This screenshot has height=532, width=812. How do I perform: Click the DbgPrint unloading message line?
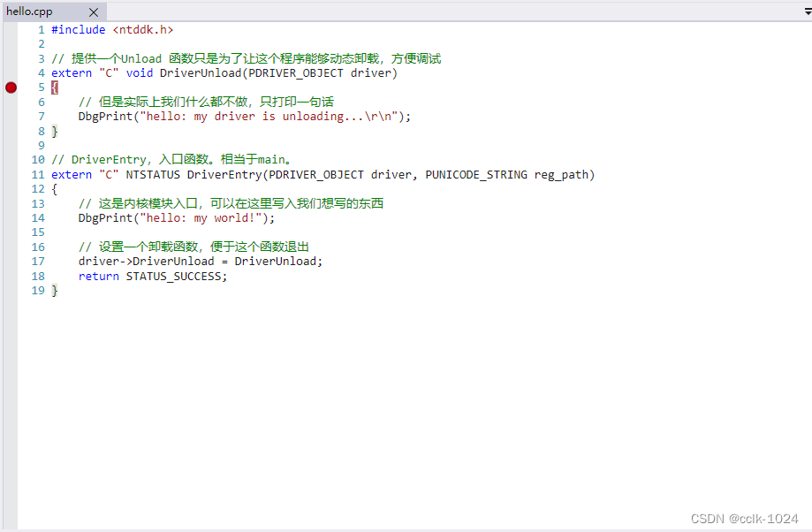245,117
